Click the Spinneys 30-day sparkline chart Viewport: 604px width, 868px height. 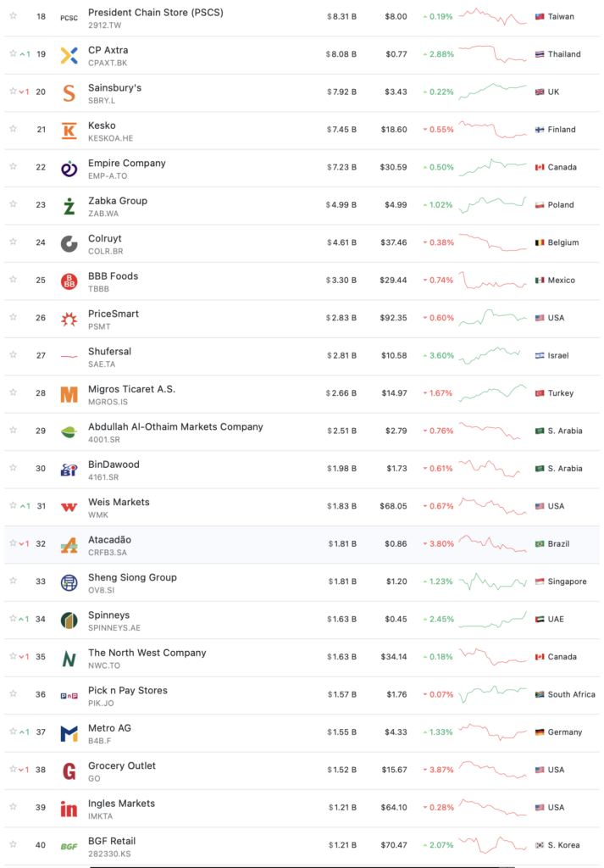coord(492,620)
